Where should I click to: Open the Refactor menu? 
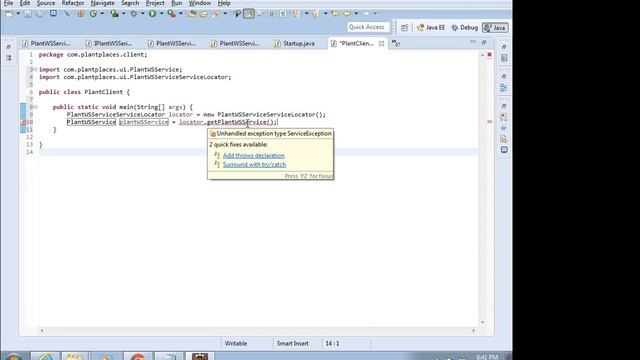[73, 3]
